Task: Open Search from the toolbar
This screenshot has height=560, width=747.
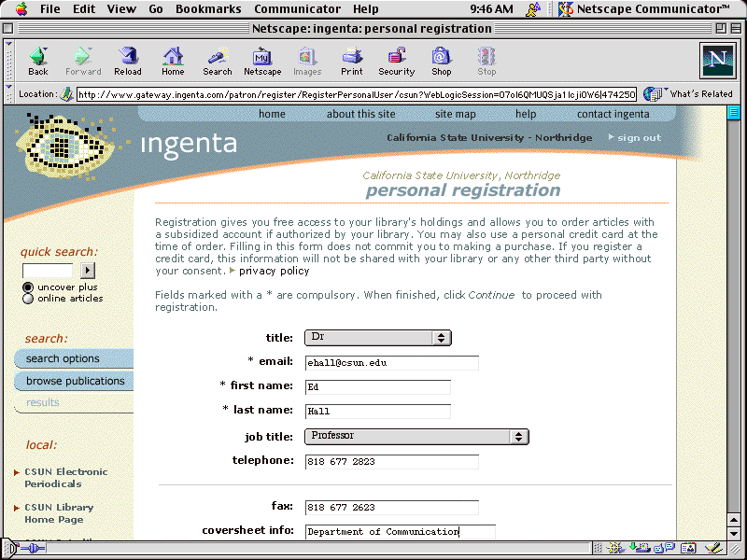Action: (218, 62)
